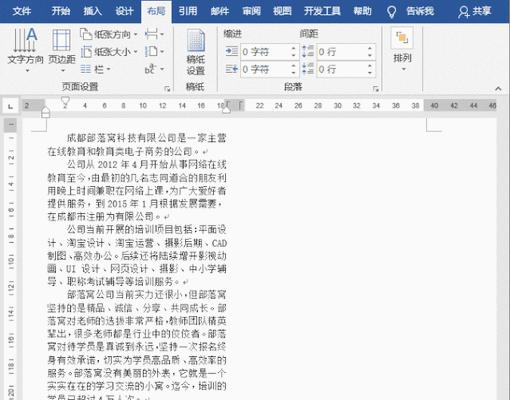
Task: Open the Text Direction (文字方向) tool
Action: click(x=25, y=50)
